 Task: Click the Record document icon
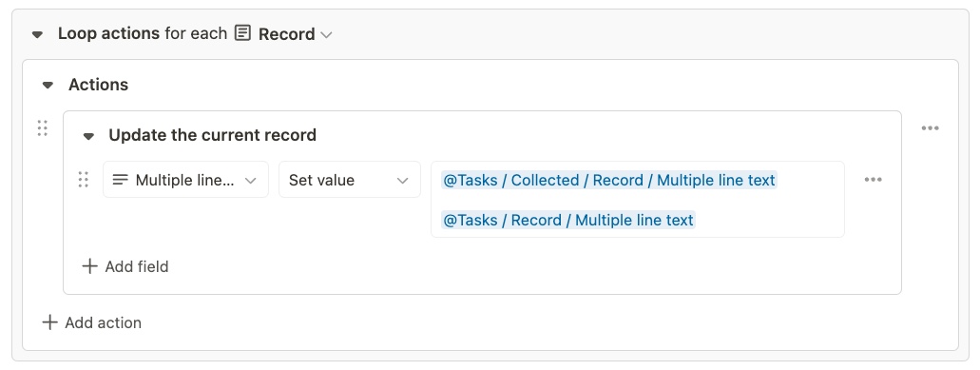click(242, 33)
